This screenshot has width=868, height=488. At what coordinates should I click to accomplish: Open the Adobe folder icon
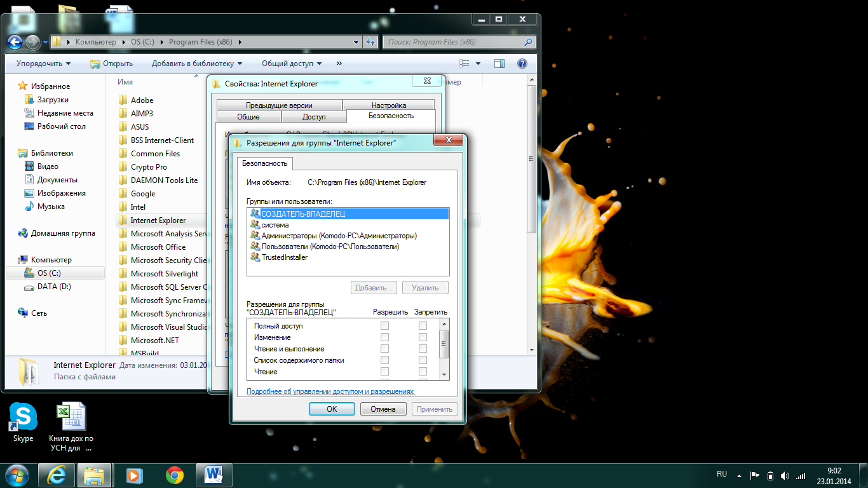click(123, 100)
